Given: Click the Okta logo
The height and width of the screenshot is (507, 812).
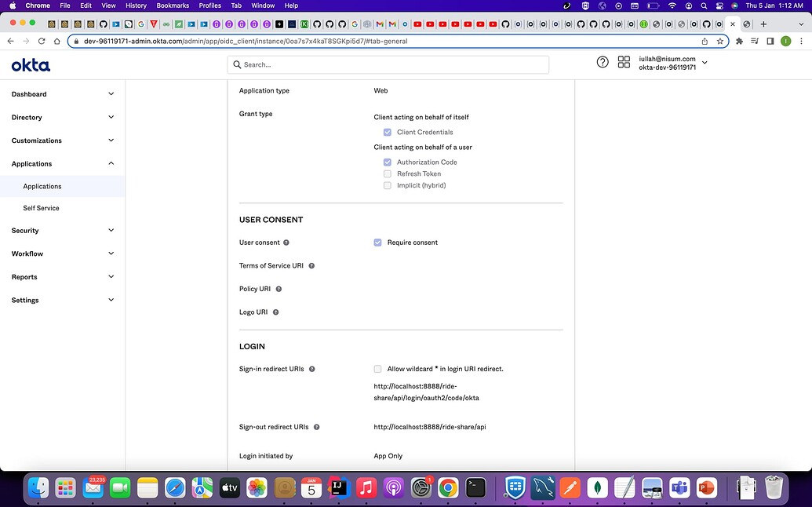Looking at the screenshot, I should [30, 65].
